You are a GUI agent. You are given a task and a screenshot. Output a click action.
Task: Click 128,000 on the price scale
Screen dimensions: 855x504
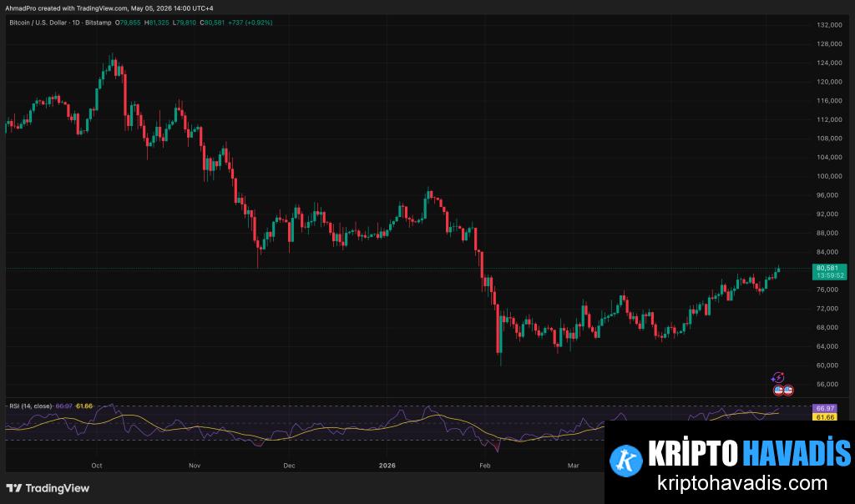[829, 44]
